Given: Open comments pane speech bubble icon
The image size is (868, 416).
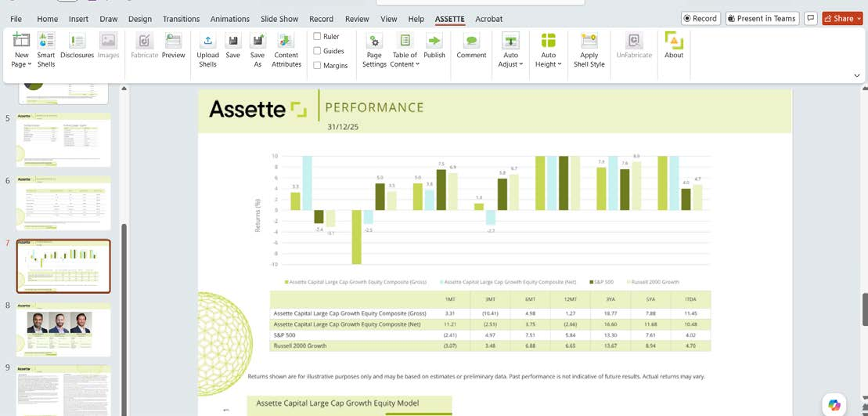Looking at the screenshot, I should click(811, 18).
